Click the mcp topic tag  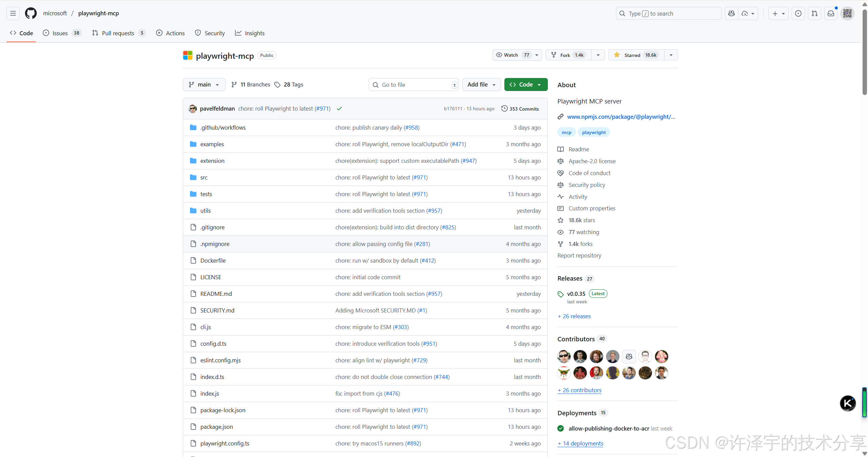(x=566, y=132)
